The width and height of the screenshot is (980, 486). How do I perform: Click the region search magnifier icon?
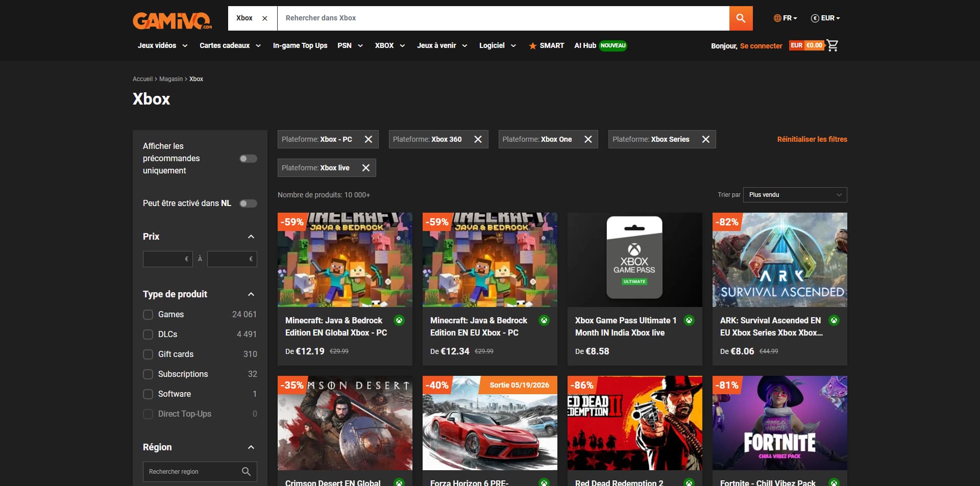pyautogui.click(x=246, y=472)
